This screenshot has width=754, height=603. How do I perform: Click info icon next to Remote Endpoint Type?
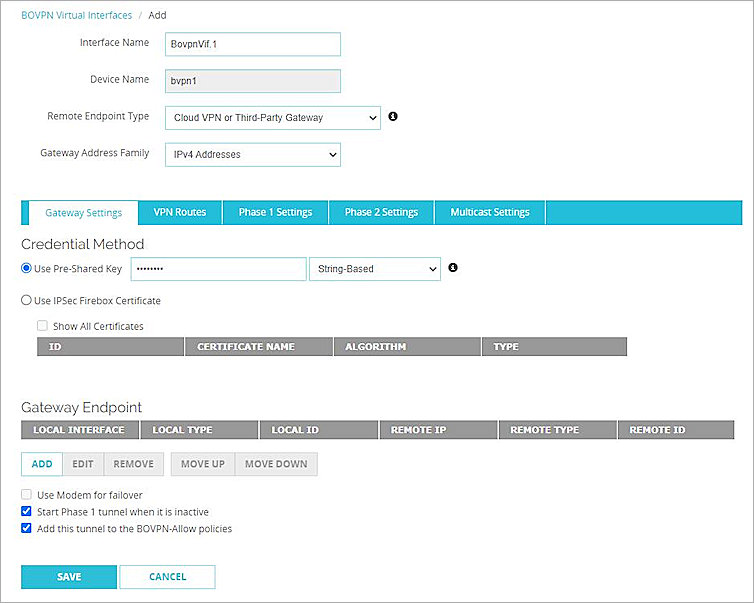[393, 117]
